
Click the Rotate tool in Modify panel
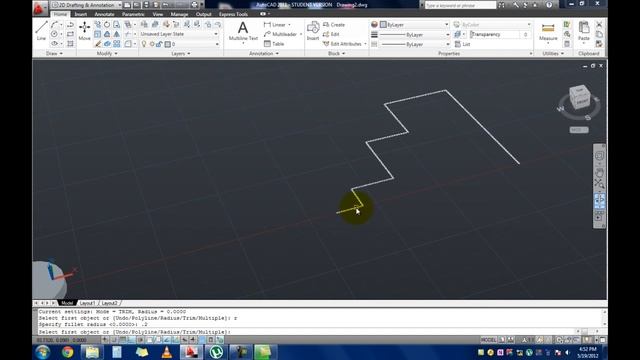[x=107, y=25]
